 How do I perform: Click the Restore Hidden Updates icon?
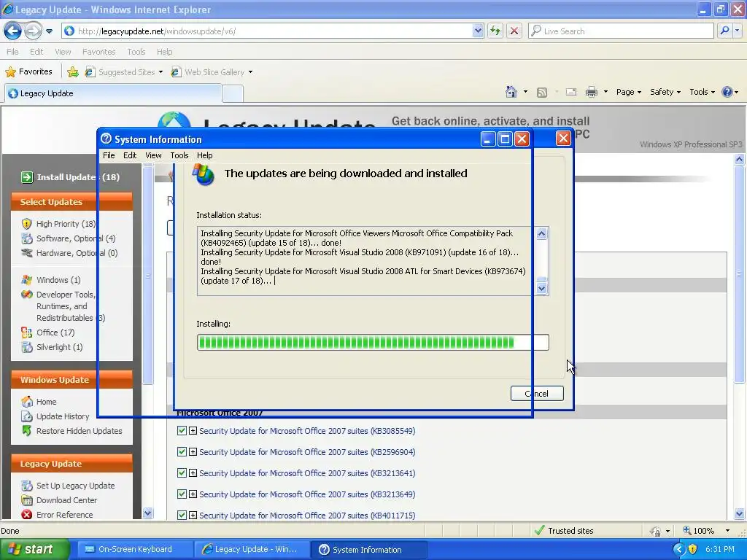pos(27,431)
